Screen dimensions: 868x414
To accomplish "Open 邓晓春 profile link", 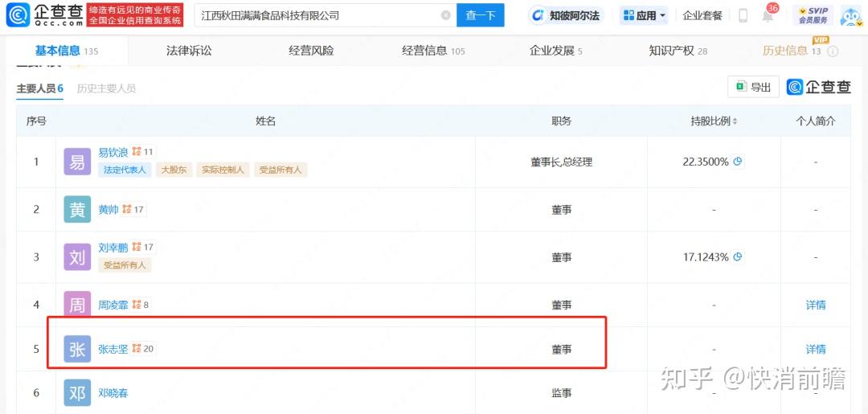I will [x=113, y=393].
